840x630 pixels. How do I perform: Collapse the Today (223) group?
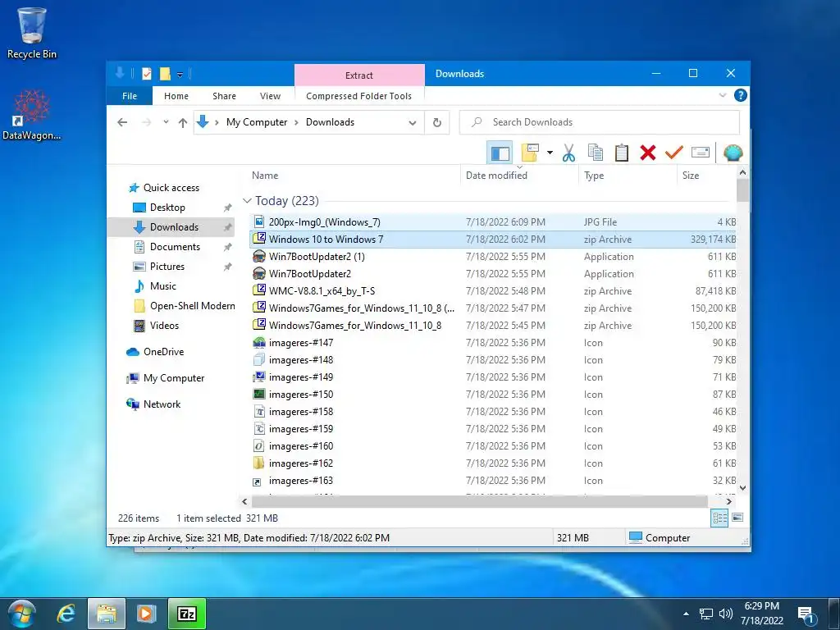click(247, 201)
